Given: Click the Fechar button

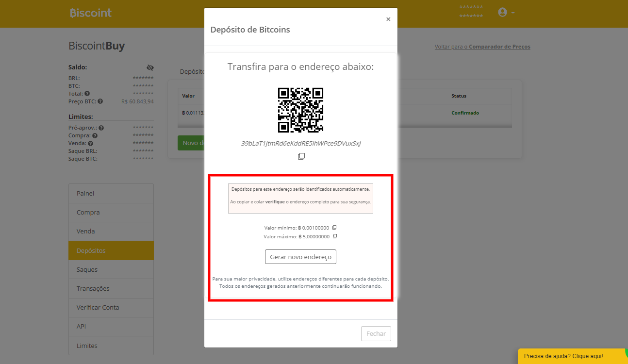Looking at the screenshot, I should tap(376, 333).
